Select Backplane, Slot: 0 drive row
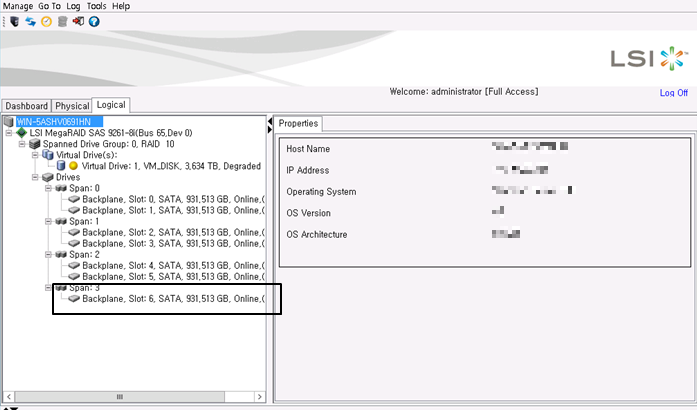The height and width of the screenshot is (410, 697). pos(173,199)
